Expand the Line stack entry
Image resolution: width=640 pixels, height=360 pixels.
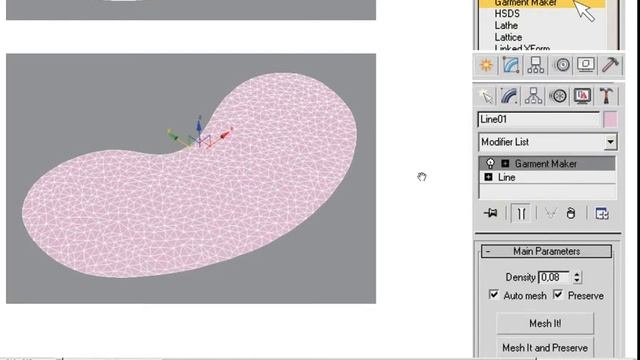tap(488, 177)
